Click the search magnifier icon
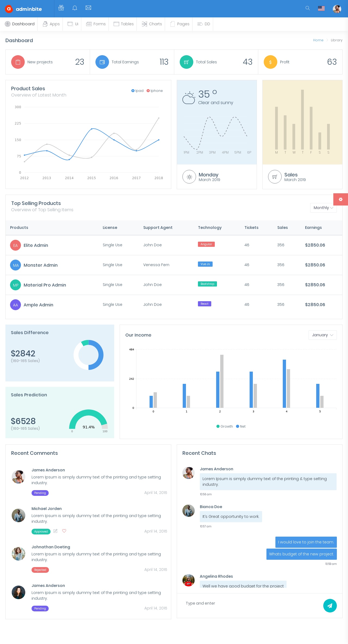348x644 pixels. coord(307,8)
